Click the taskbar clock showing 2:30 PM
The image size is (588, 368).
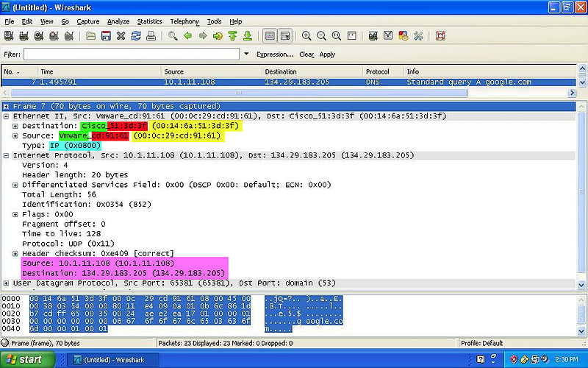567,359
